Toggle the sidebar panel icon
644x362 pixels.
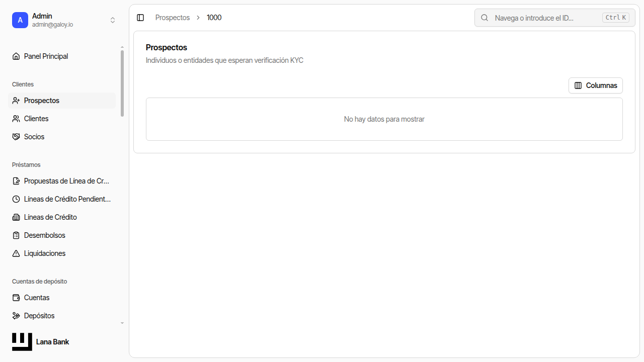pos(140,18)
